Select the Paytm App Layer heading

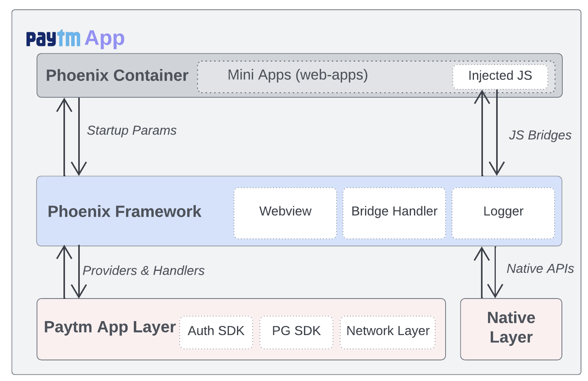[x=110, y=327]
